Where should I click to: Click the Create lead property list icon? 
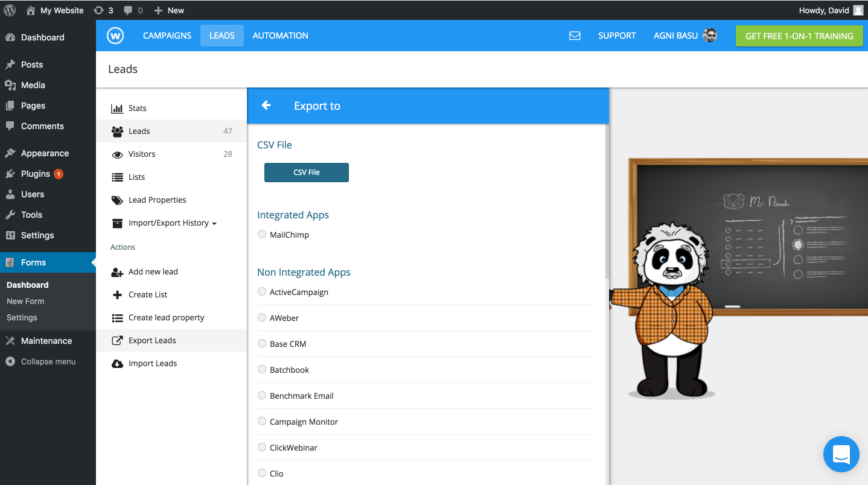coord(118,318)
